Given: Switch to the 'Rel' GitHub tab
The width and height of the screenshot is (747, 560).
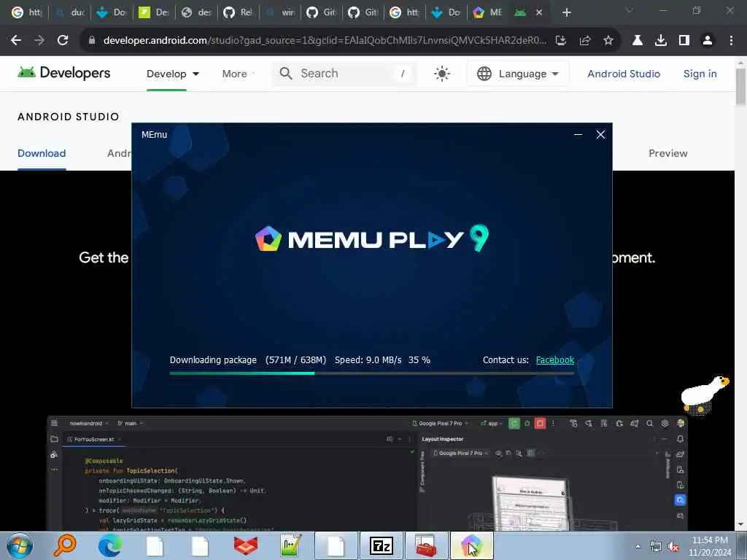Looking at the screenshot, I should [237, 12].
